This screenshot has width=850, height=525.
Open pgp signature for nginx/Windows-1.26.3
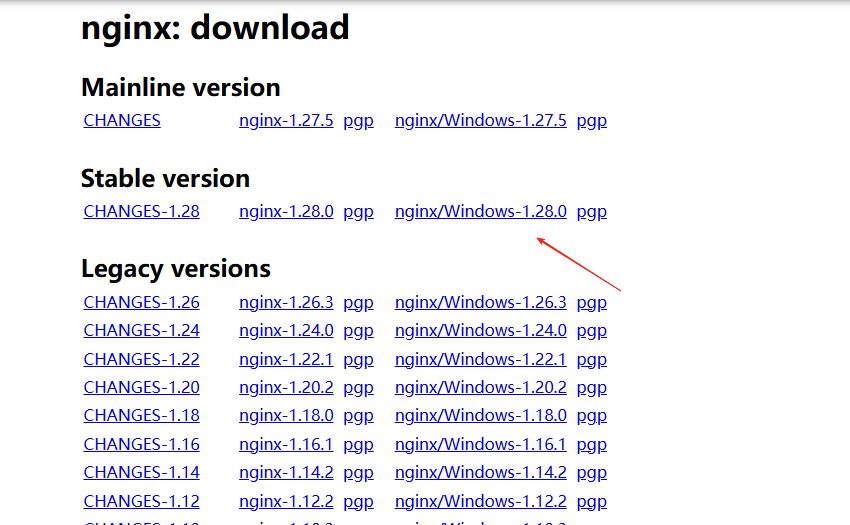(591, 303)
